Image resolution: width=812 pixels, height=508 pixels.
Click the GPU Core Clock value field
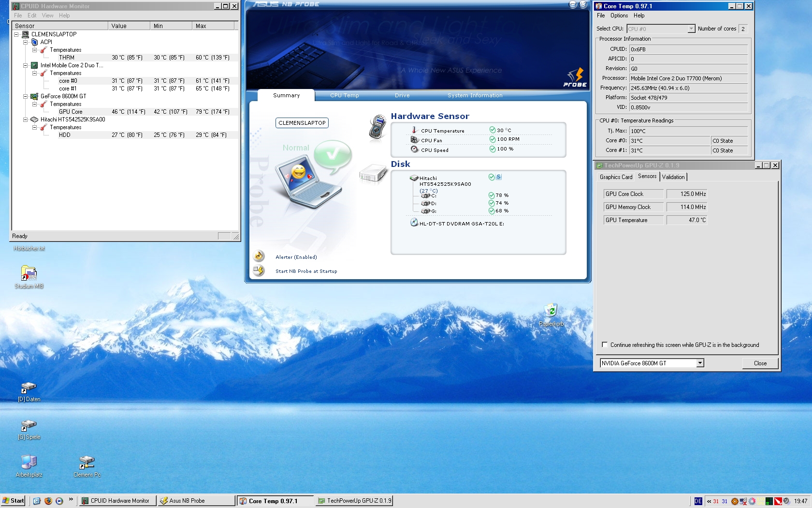[x=687, y=194]
